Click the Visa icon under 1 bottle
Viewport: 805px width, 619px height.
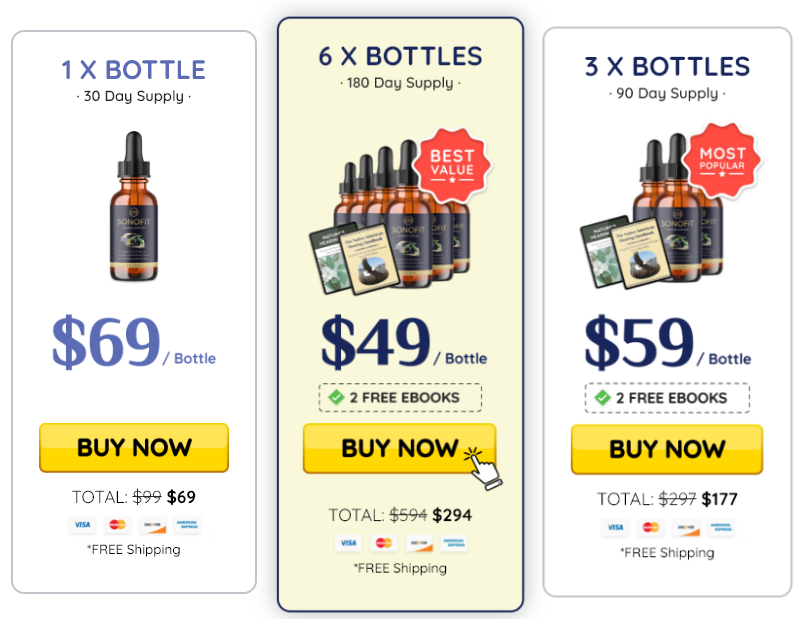coord(82,525)
